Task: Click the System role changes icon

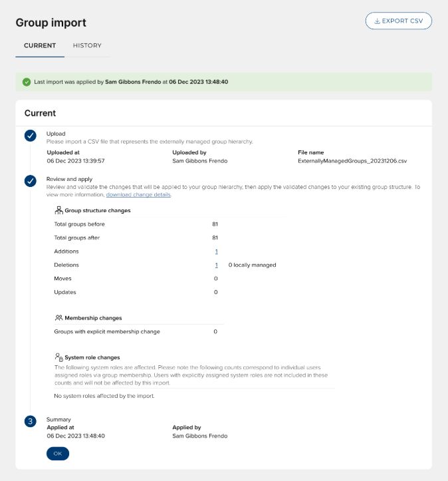Action: [x=58, y=357]
